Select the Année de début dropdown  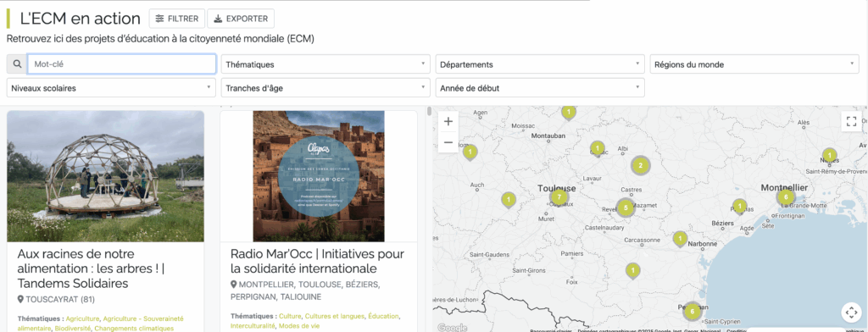point(540,87)
